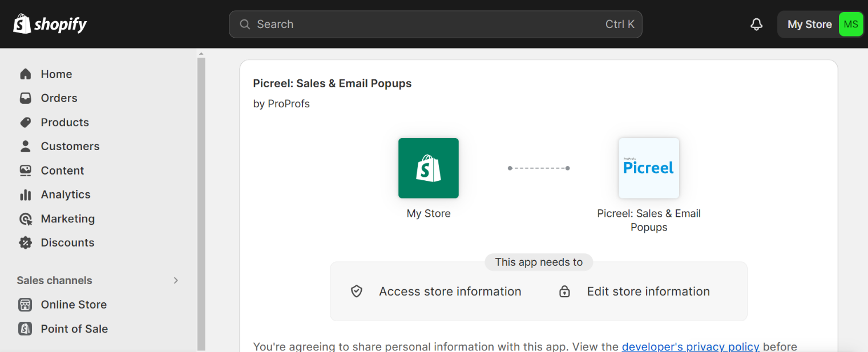868x352 pixels.
Task: Open the My Store account menu
Action: (821, 25)
